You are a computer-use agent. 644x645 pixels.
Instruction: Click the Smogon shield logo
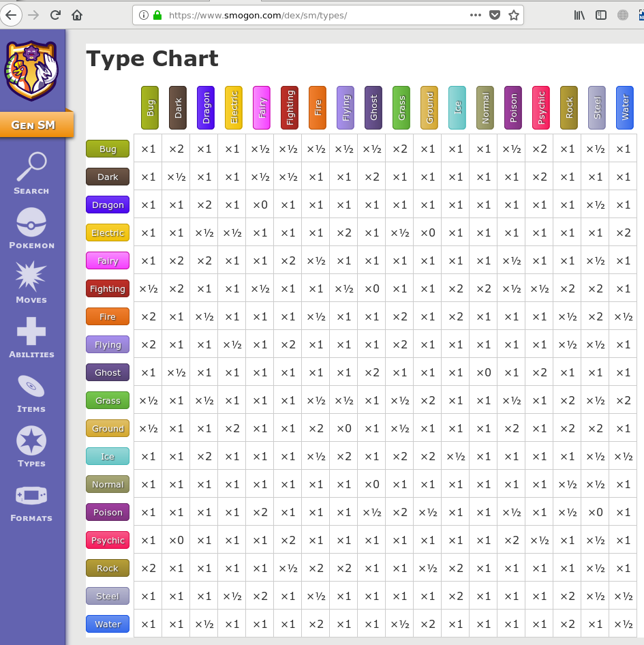pos(31,70)
